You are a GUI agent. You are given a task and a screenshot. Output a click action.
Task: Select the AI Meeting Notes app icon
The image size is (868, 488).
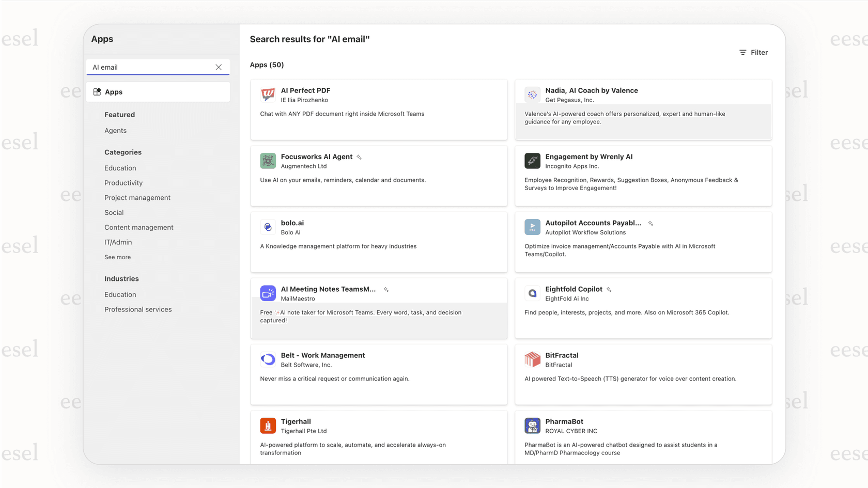(x=268, y=293)
